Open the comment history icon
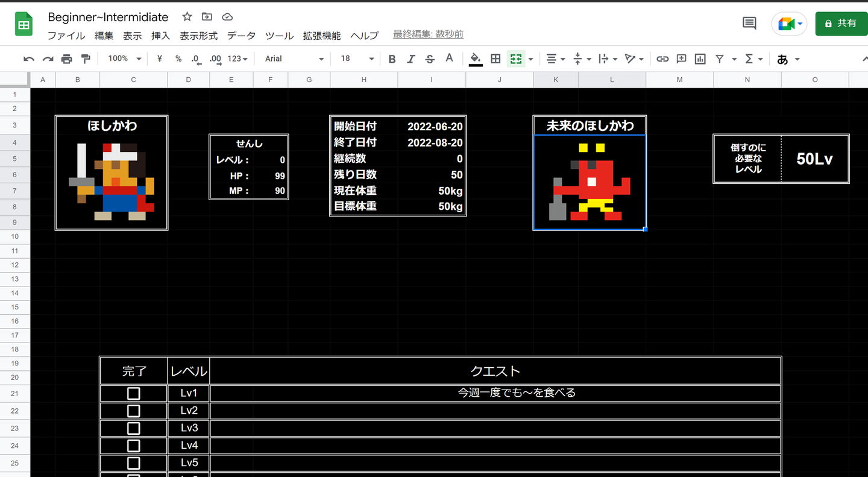This screenshot has height=477, width=868. coord(749,24)
